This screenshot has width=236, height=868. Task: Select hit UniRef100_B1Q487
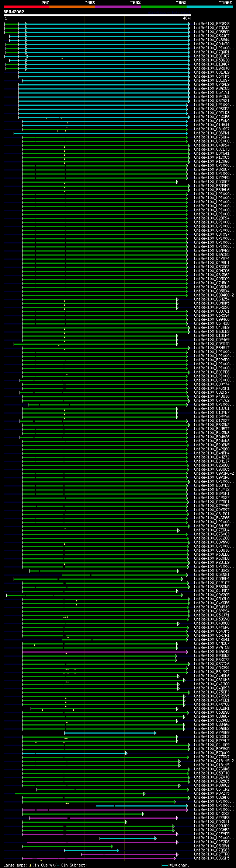212,64
